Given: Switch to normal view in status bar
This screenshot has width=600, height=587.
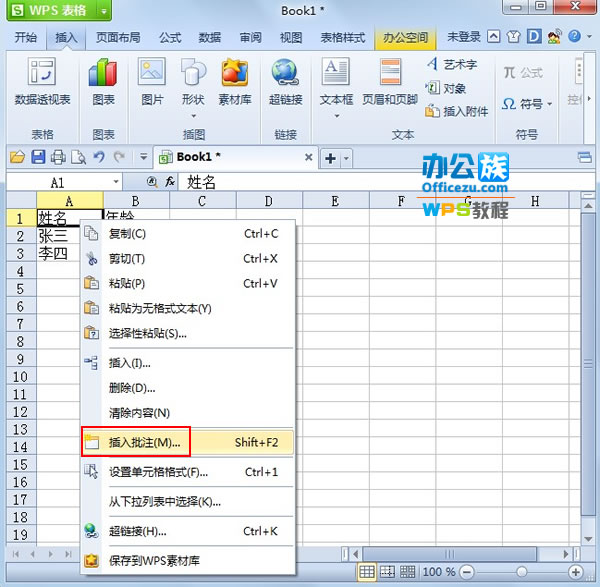Looking at the screenshot, I should point(367,572).
